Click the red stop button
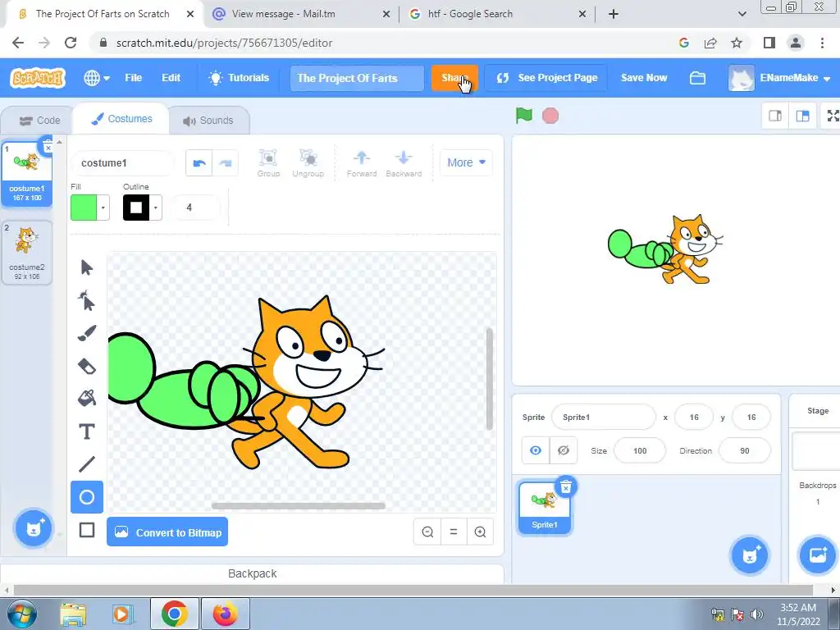Viewport: 840px width, 630px height. pos(550,116)
